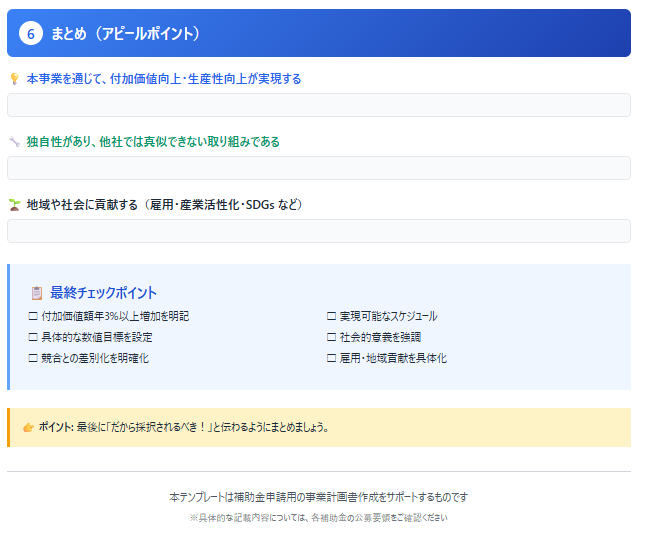
Task: Click the clipboard icon beside 最終チェックポイント
Action: click(x=37, y=293)
